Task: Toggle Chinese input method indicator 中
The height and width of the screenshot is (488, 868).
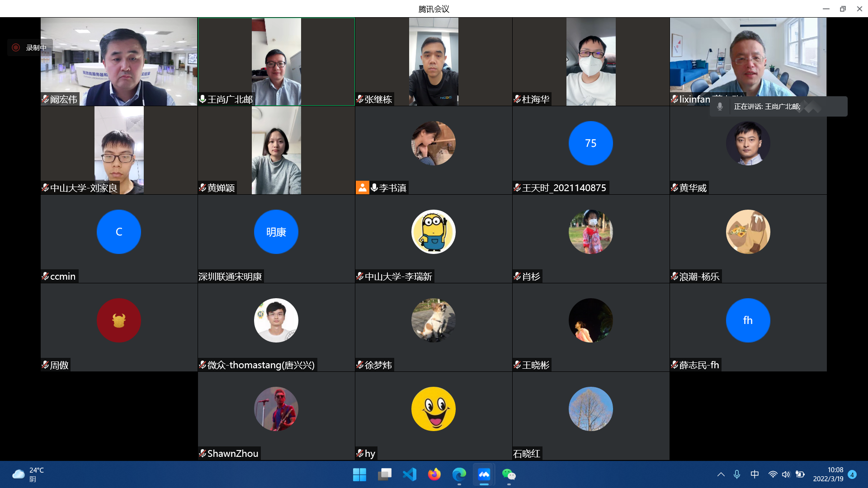Action: pos(755,474)
